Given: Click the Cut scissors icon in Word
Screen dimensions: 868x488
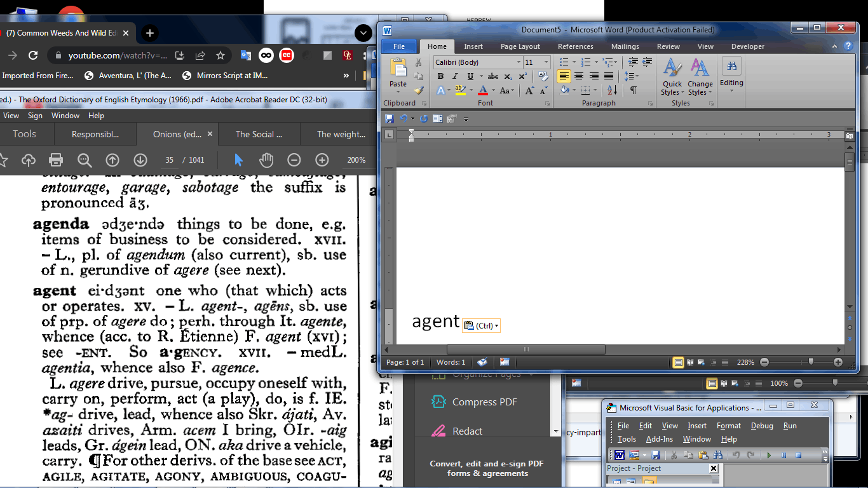Looking at the screenshot, I should click(x=418, y=62).
